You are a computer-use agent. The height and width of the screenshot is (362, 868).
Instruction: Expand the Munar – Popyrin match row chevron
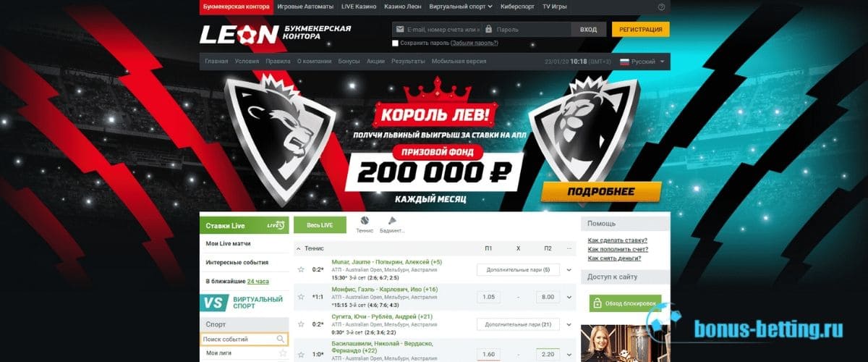[569, 270]
